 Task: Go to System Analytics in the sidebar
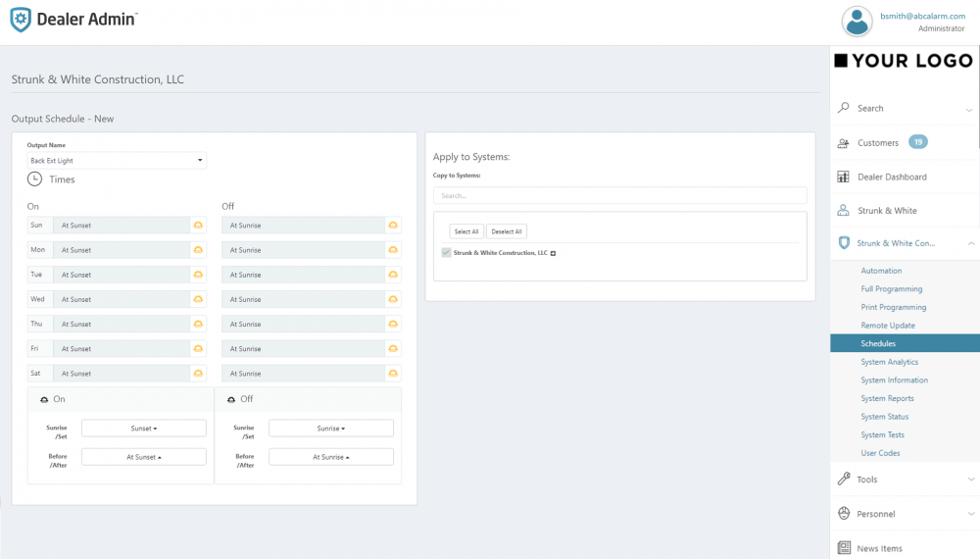(x=889, y=362)
